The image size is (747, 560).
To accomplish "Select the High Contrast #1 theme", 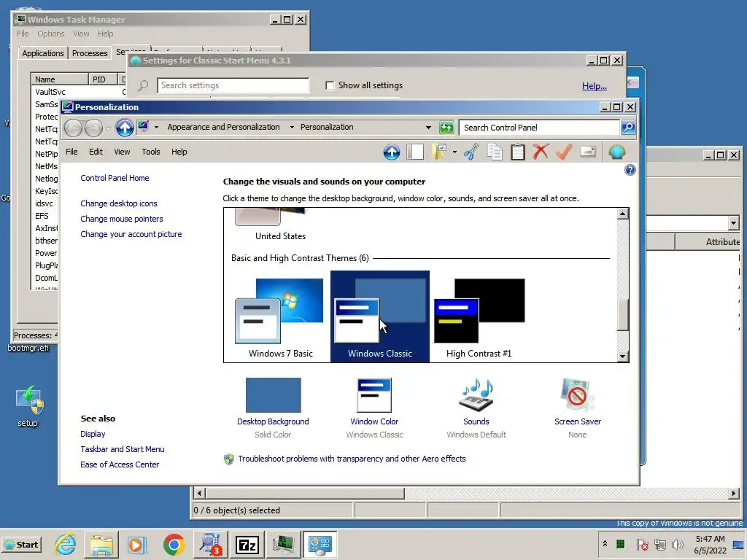I will [x=479, y=317].
